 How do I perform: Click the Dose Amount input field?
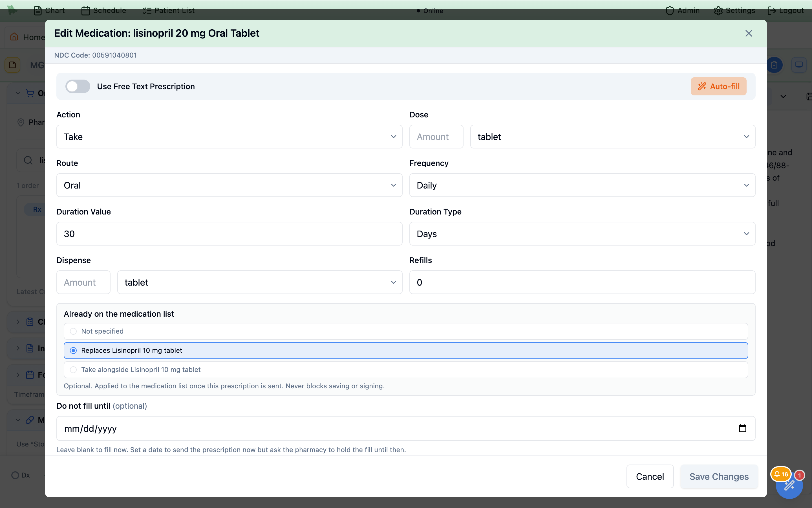[x=436, y=137]
